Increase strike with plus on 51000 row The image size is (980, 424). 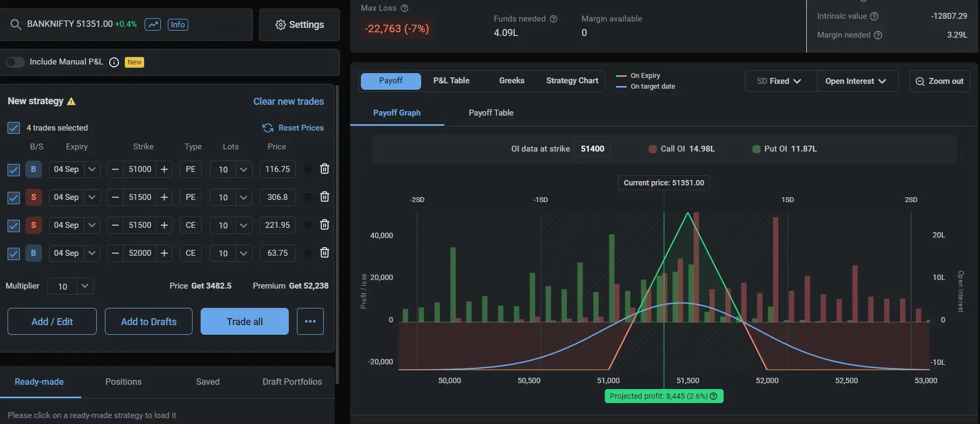[x=165, y=169]
